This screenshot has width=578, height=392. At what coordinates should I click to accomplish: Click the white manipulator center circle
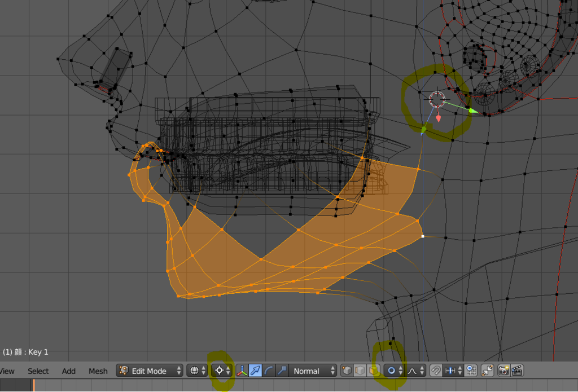[x=437, y=99]
